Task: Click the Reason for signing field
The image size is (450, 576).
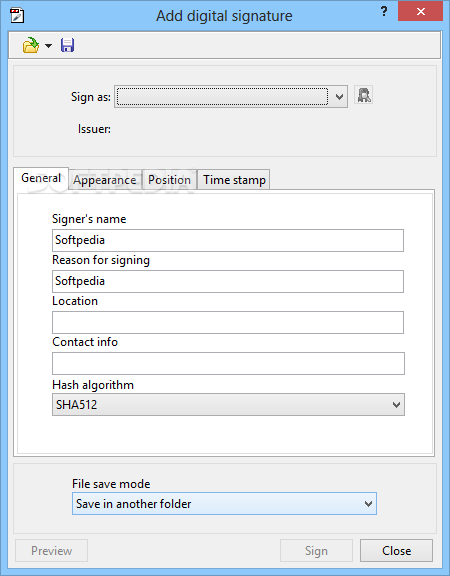Action: [228, 281]
